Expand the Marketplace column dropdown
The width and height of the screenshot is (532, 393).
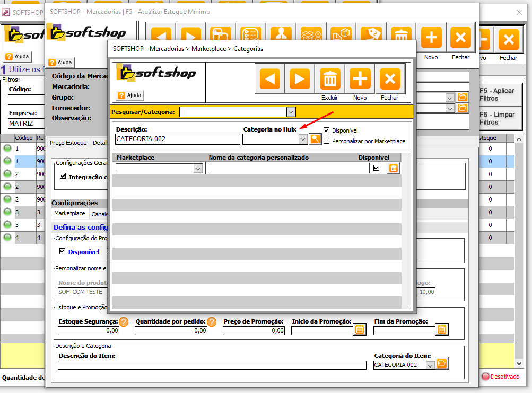tap(198, 168)
